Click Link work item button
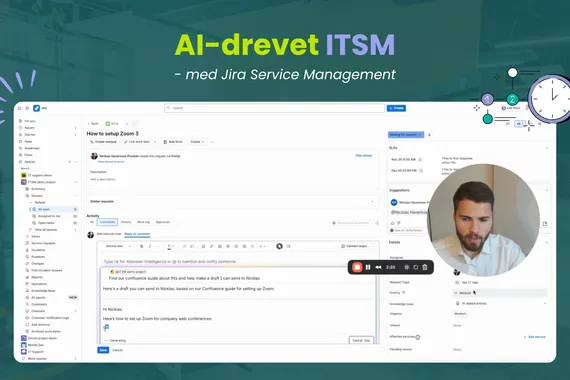 pos(137,142)
